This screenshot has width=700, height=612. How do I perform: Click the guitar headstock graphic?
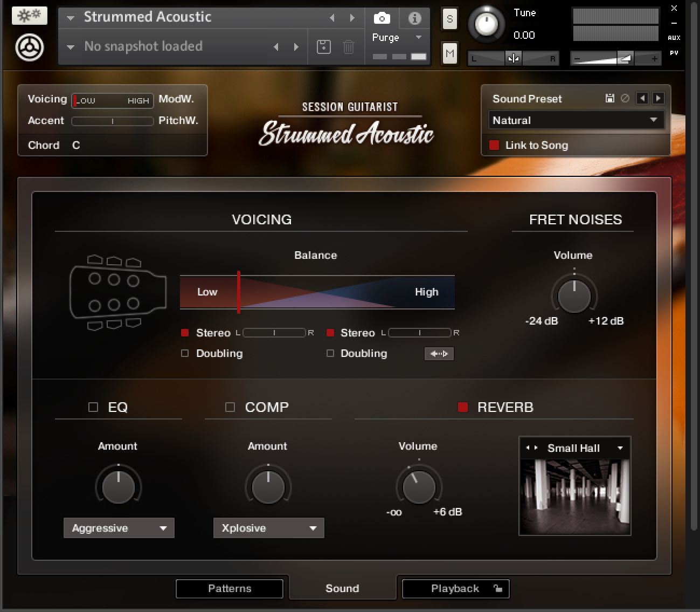pyautogui.click(x=117, y=292)
